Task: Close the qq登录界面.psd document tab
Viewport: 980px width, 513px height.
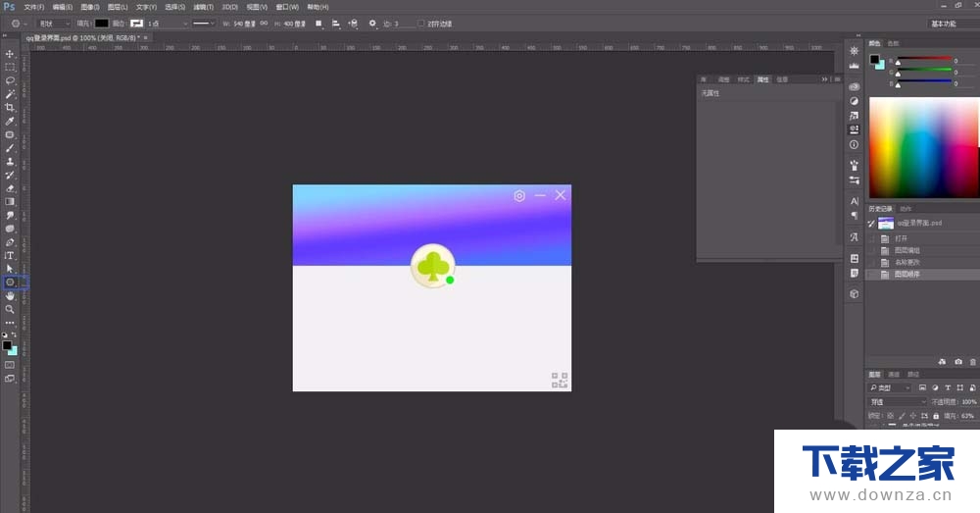Action: pyautogui.click(x=146, y=38)
